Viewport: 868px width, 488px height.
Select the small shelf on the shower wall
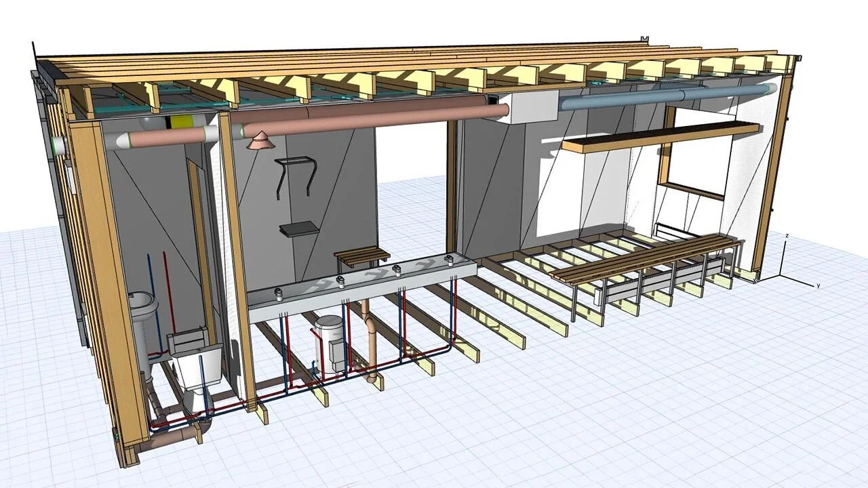click(299, 229)
